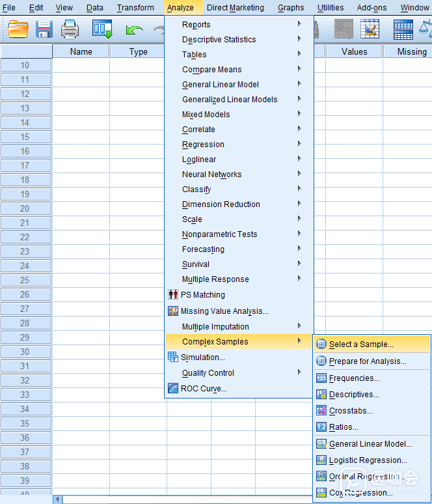Viewport: 432px width, 504px height.
Task: Open the Transform menu
Action: pyautogui.click(x=135, y=8)
